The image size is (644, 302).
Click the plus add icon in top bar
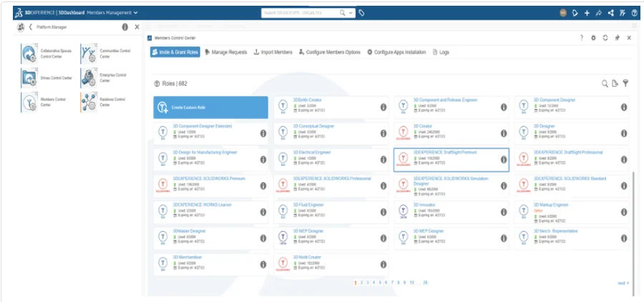click(x=587, y=13)
